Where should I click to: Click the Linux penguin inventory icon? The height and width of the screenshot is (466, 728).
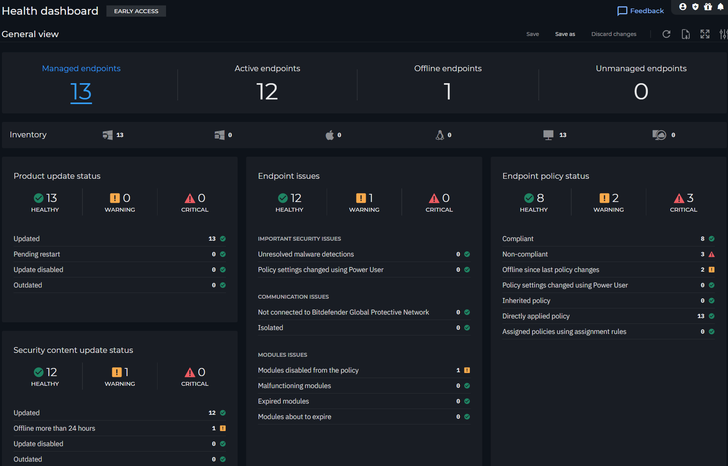pyautogui.click(x=440, y=135)
